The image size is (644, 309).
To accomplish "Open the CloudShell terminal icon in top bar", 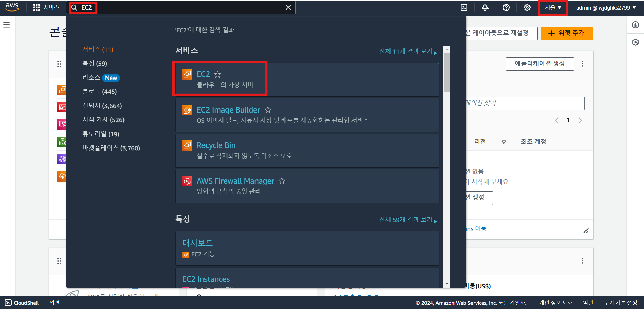I will click(464, 7).
